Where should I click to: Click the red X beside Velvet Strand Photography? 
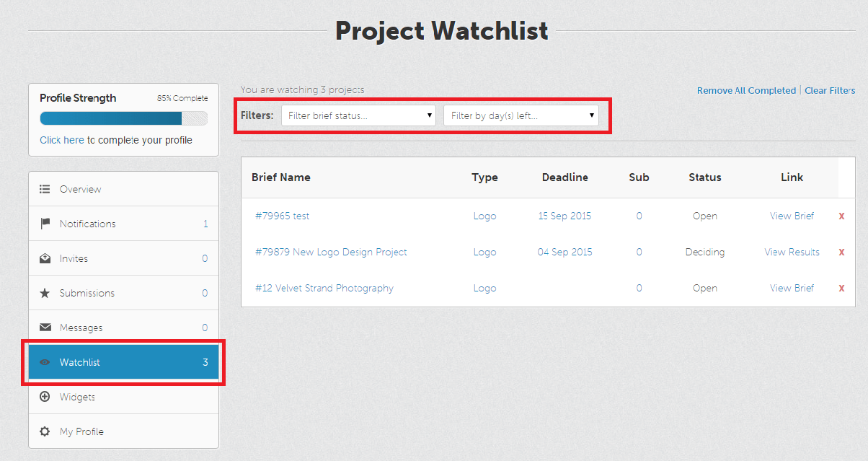[841, 288]
